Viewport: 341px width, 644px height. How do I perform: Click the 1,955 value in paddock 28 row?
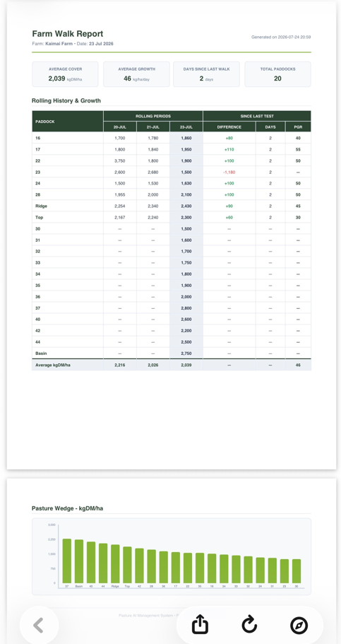[119, 194]
